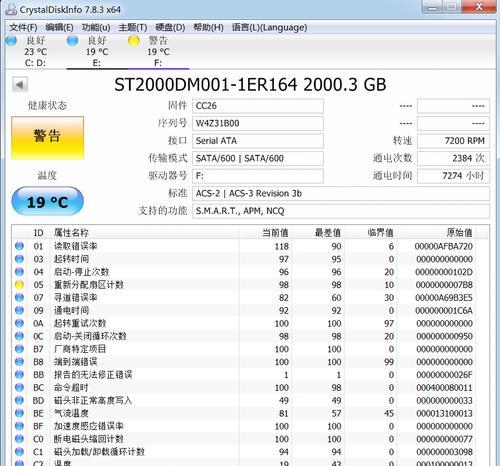This screenshot has width=500, height=466.
Task: Click the yellow 警告 health status button
Action: (47, 138)
